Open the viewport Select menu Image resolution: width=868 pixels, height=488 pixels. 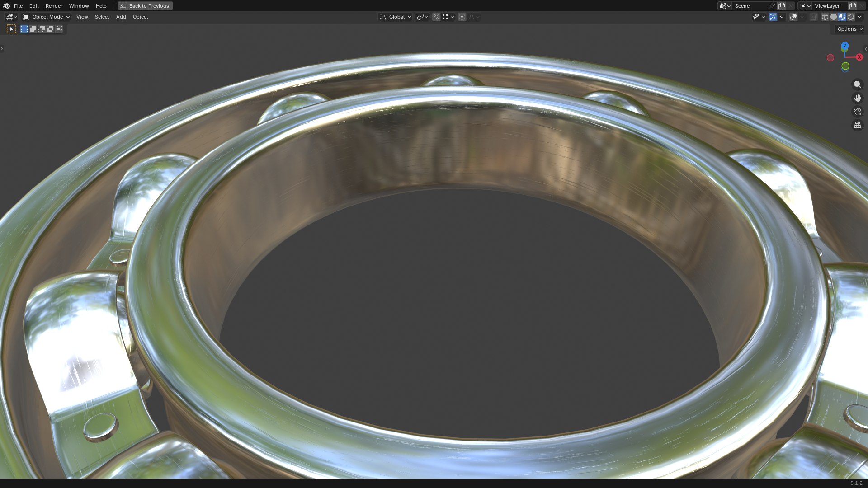tap(102, 17)
